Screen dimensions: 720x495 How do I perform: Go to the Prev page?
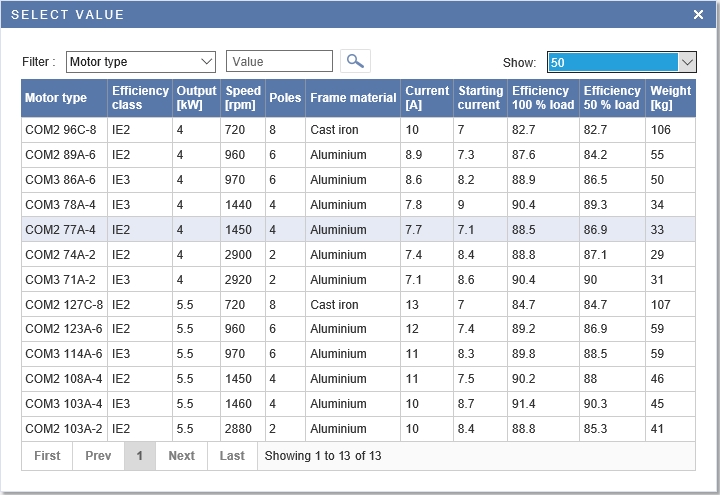pyautogui.click(x=98, y=456)
